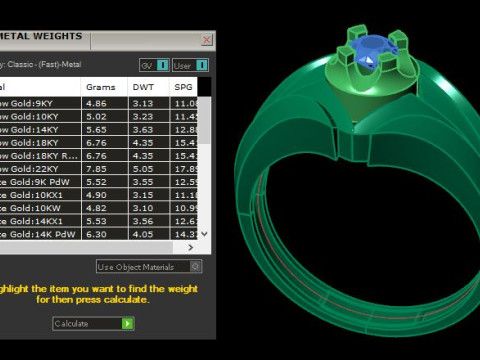Click the 4.82 grams value
The image size is (480, 360).
point(96,208)
